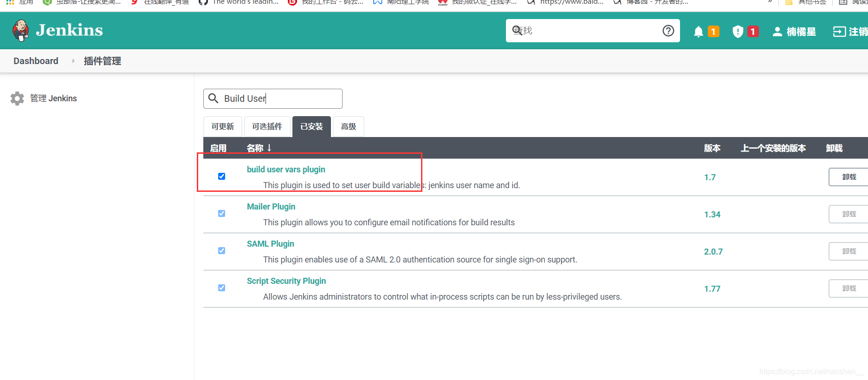This screenshot has height=380, width=868.
Task: Sort by 名称 column header
Action: tap(259, 148)
